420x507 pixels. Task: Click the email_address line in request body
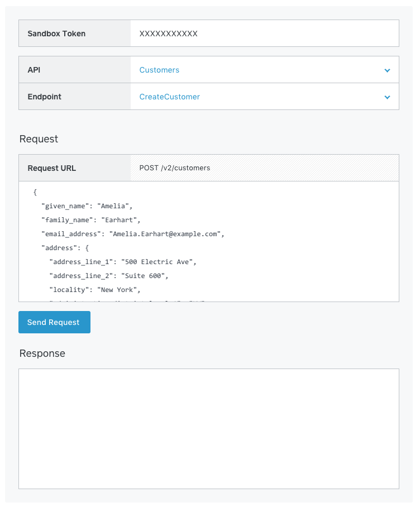[x=132, y=234]
